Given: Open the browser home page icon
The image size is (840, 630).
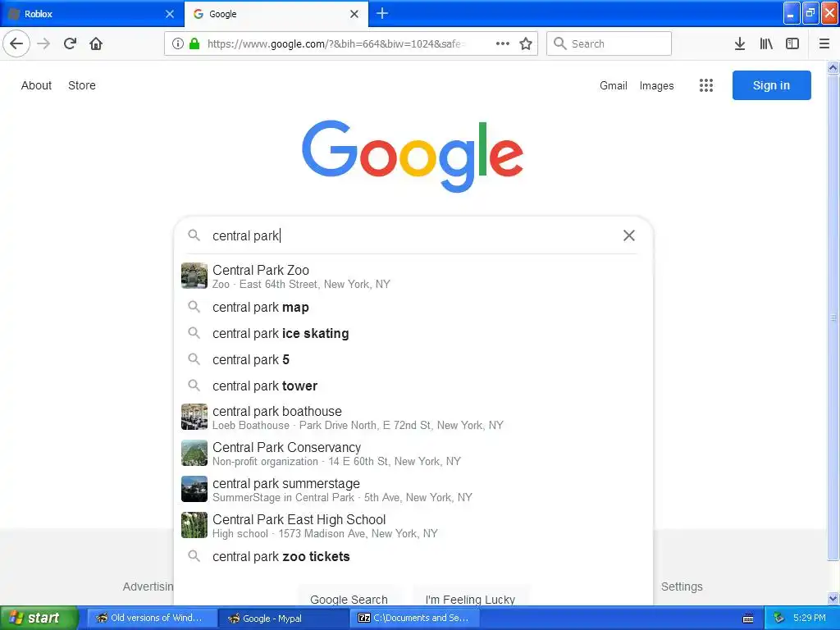Looking at the screenshot, I should [x=96, y=43].
